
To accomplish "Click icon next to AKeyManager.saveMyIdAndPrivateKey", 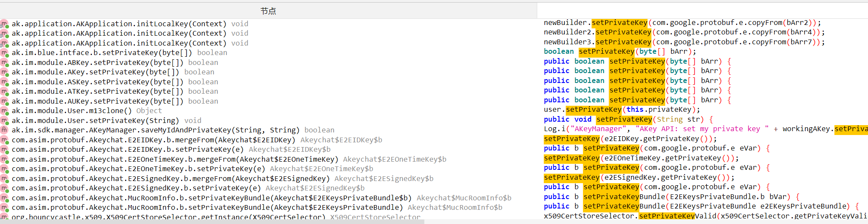I will [4, 130].
